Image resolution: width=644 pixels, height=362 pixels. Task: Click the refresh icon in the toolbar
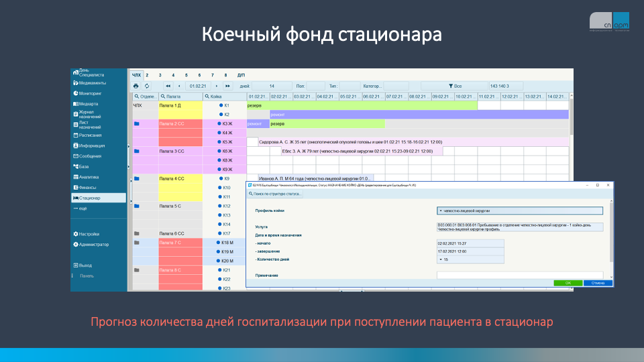(147, 86)
